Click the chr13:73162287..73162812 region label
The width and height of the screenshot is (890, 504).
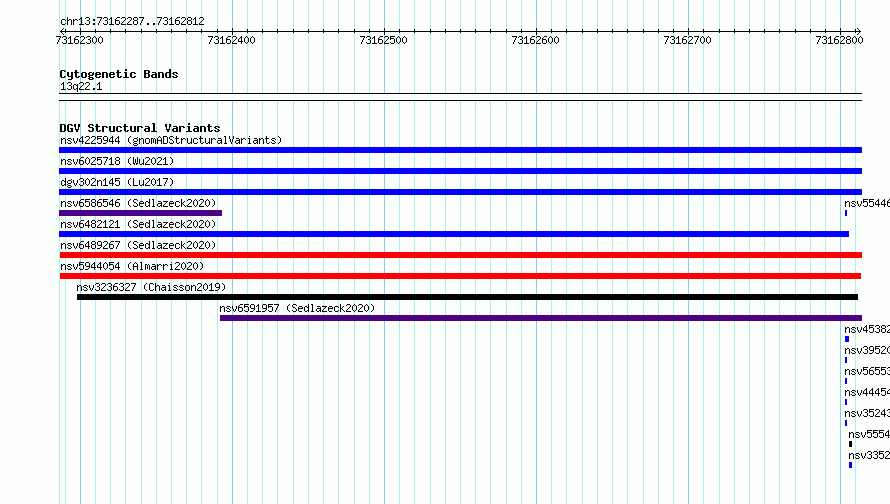pyautogui.click(x=132, y=22)
